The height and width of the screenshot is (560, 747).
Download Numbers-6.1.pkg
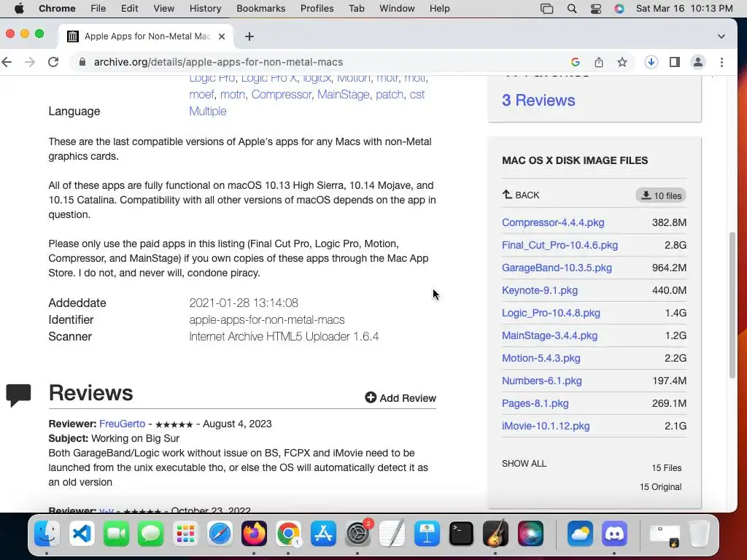click(542, 381)
